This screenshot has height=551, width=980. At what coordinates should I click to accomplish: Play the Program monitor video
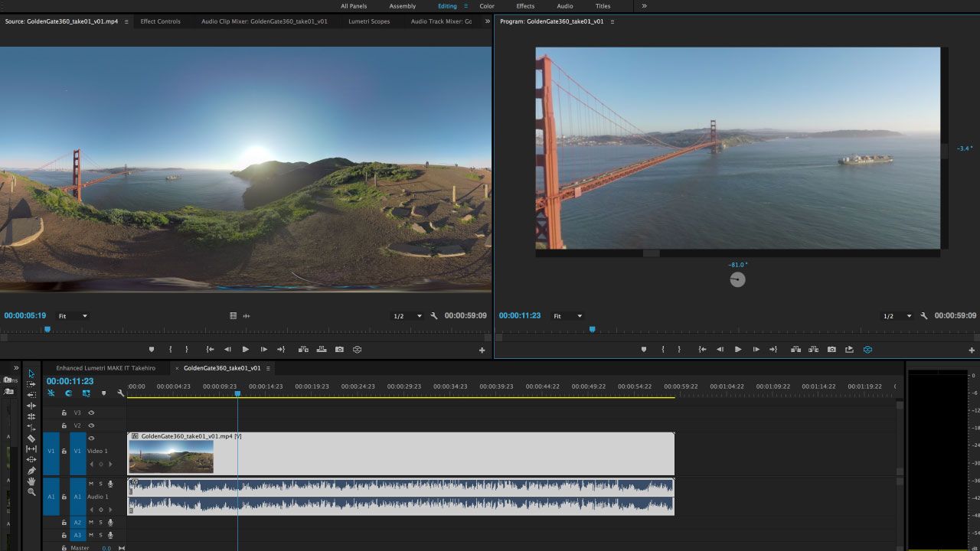click(738, 349)
